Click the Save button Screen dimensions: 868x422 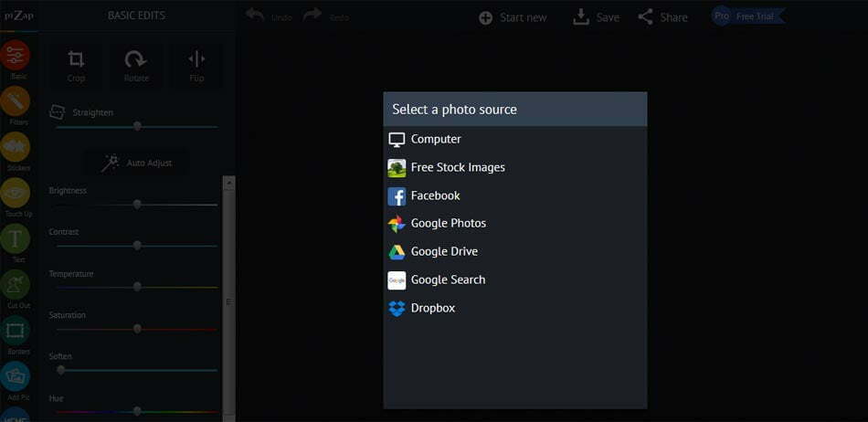597,17
